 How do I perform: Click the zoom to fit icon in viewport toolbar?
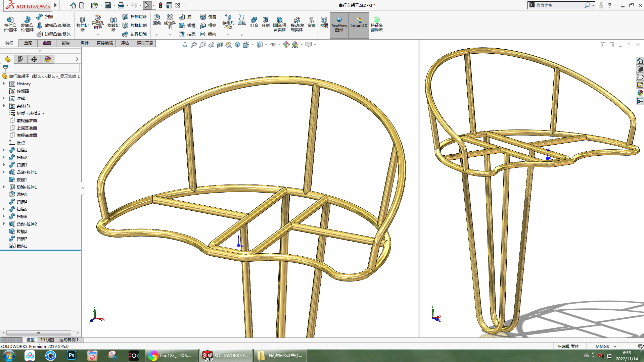tap(194, 45)
